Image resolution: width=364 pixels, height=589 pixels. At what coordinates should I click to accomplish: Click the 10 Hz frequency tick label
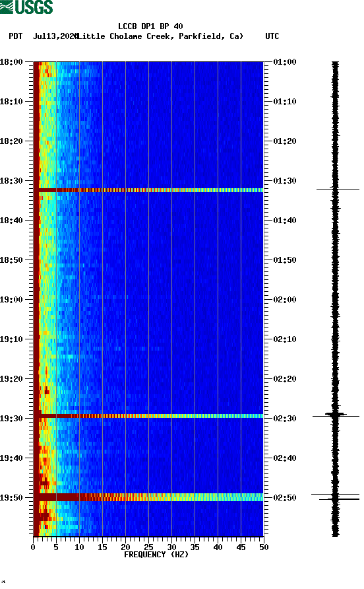pyautogui.click(x=79, y=547)
